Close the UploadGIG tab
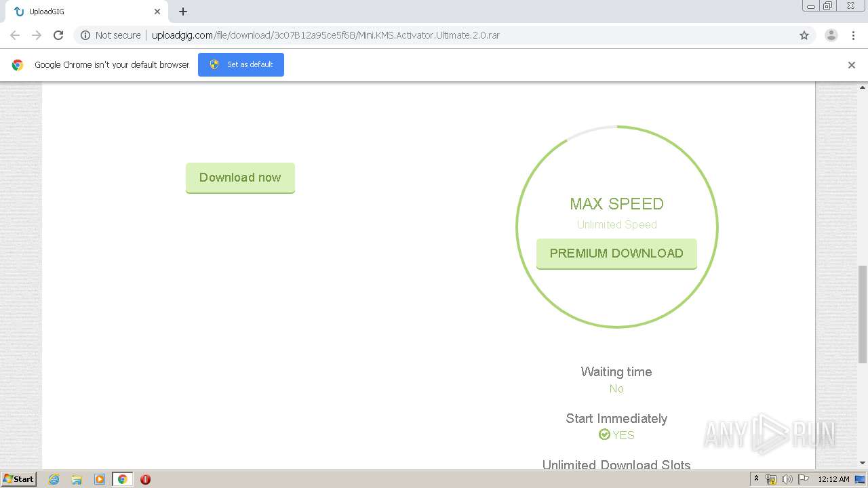The image size is (868, 488). [x=157, y=12]
